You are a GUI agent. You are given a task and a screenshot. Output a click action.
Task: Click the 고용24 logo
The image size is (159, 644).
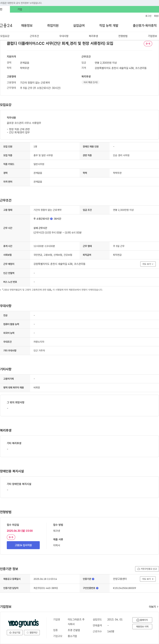[6, 26]
